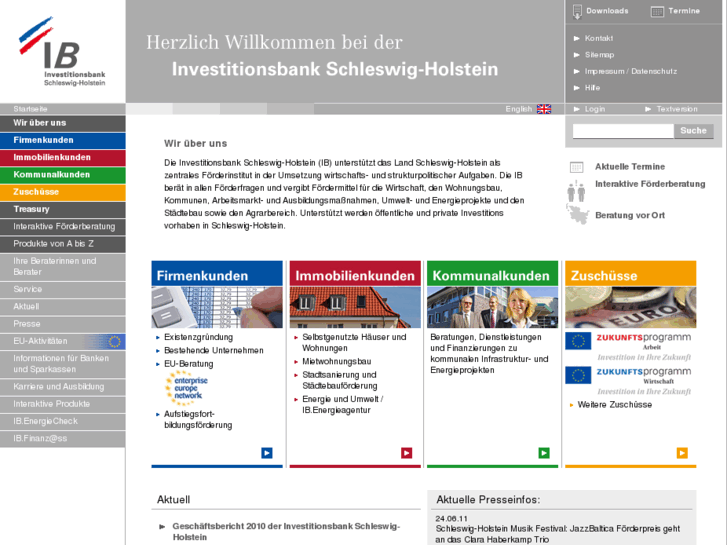Screen dimensions: 727x545
Task: Open Interaktive Produkte sidebar item
Action: pos(63,404)
